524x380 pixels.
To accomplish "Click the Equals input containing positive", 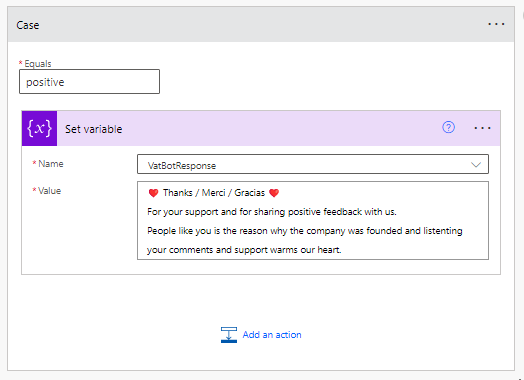I will (90, 82).
